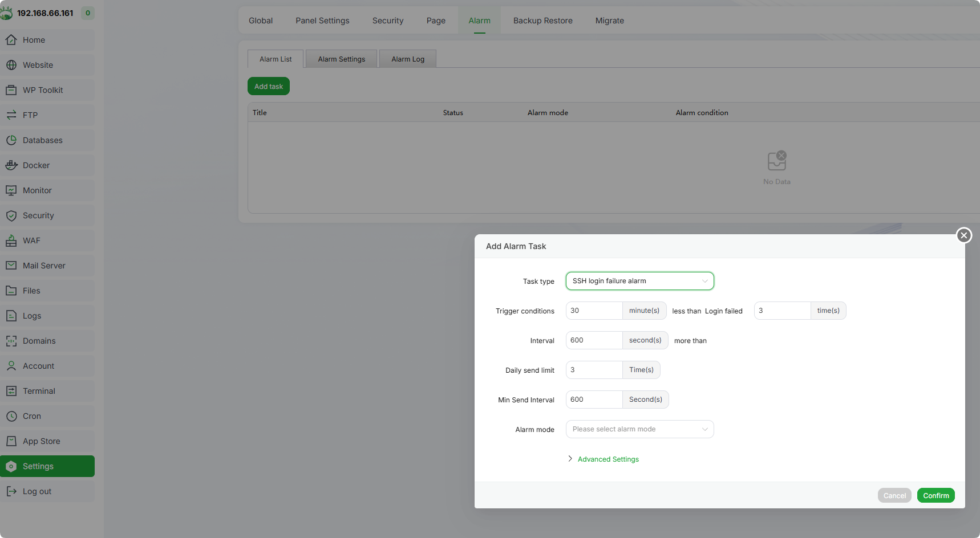
Task: Open Cron via the clock icon
Action: (x=11, y=416)
